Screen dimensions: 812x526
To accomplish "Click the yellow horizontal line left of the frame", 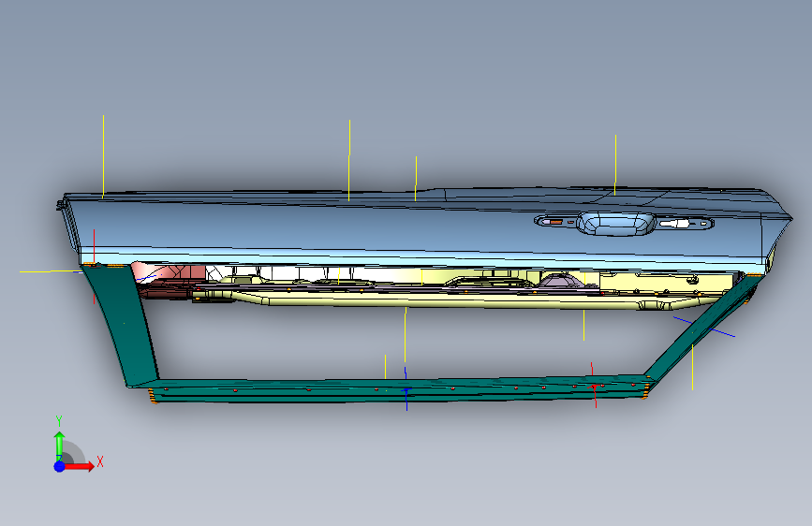I will click(51, 271).
